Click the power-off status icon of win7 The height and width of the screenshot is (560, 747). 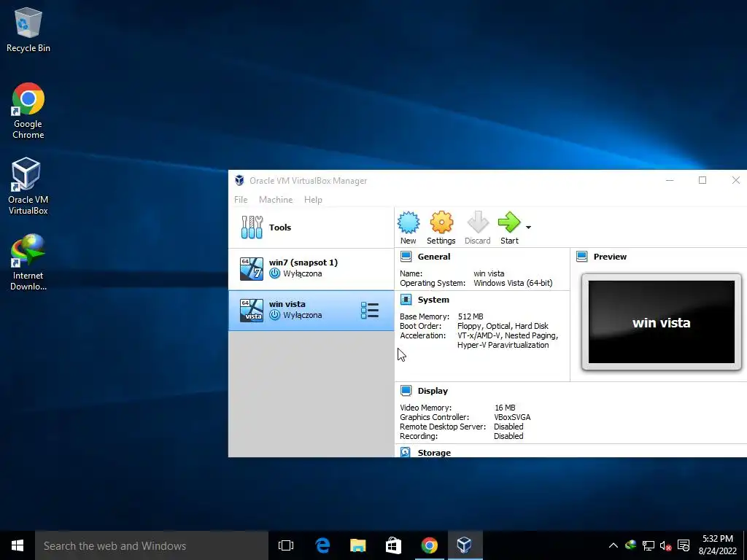click(274, 273)
